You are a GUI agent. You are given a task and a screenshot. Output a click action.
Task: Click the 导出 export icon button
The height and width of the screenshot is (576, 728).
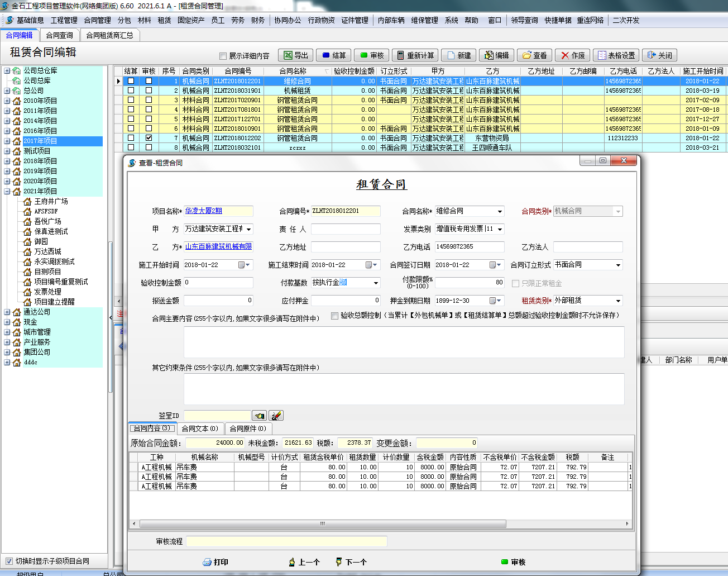(x=288, y=55)
